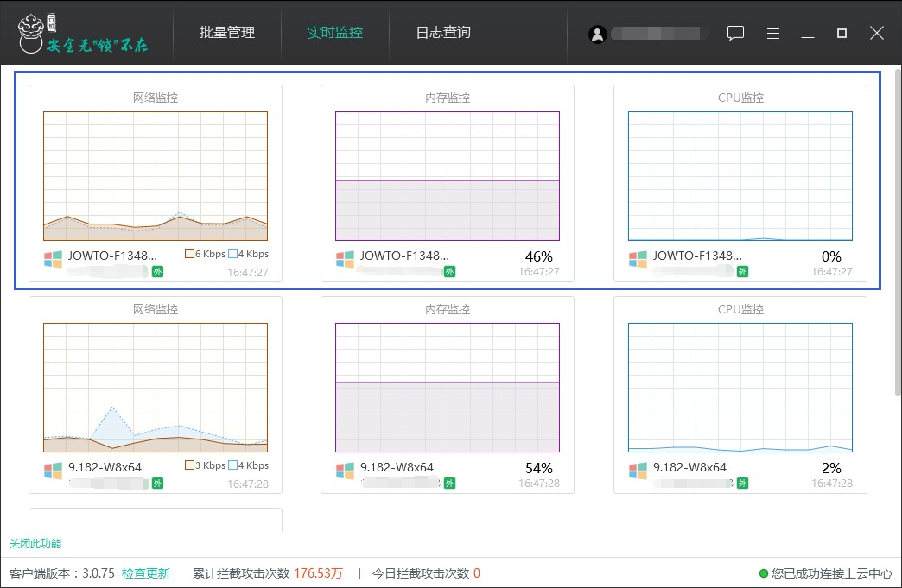The width and height of the screenshot is (902, 588).
Task: Click Windows icon on 9.182-W8x64 CPU card
Action: (x=638, y=471)
